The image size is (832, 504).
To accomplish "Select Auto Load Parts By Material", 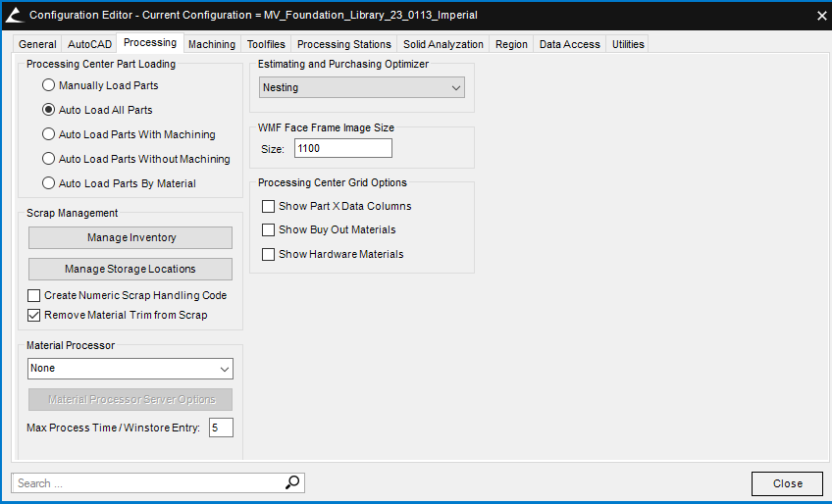I will [x=48, y=183].
